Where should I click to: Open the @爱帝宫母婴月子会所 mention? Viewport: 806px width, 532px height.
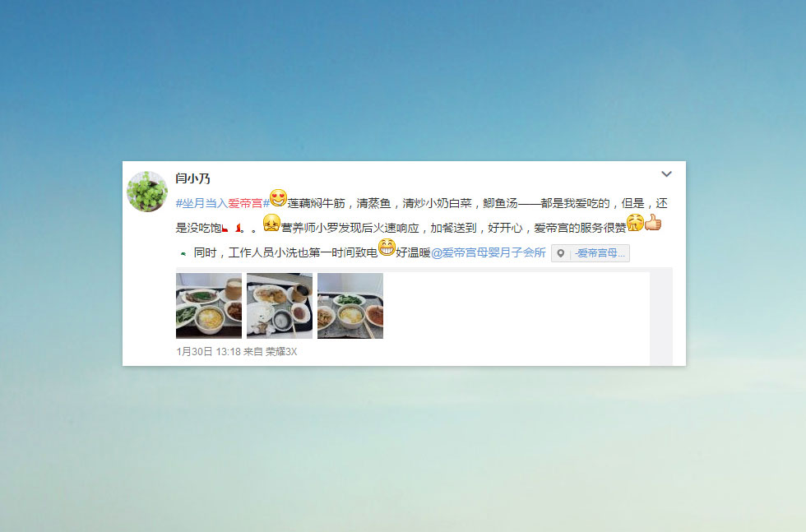coord(489,252)
